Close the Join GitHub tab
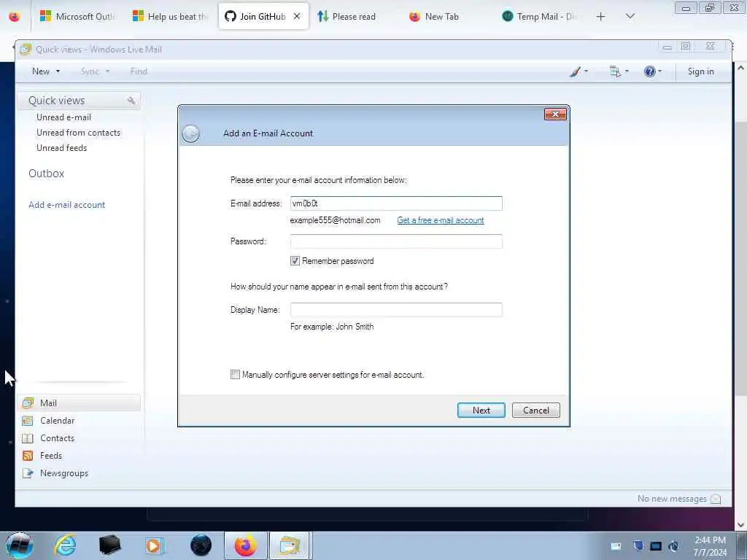 pyautogui.click(x=297, y=16)
